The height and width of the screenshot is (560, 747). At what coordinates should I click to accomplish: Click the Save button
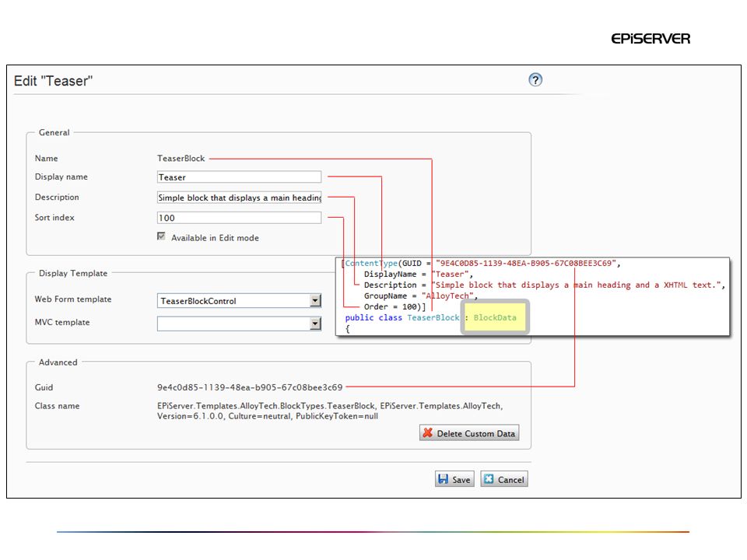[454, 479]
